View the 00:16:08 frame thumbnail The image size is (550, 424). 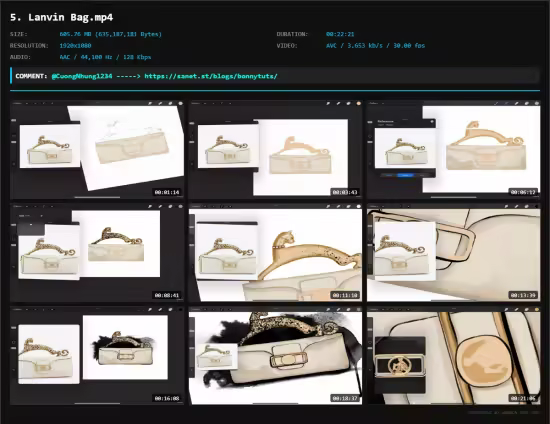point(97,356)
